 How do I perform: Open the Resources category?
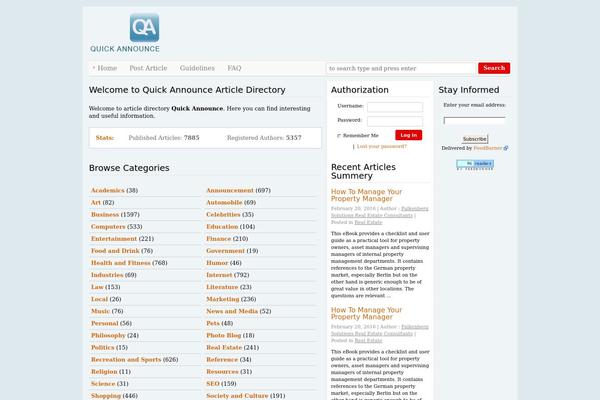point(222,372)
